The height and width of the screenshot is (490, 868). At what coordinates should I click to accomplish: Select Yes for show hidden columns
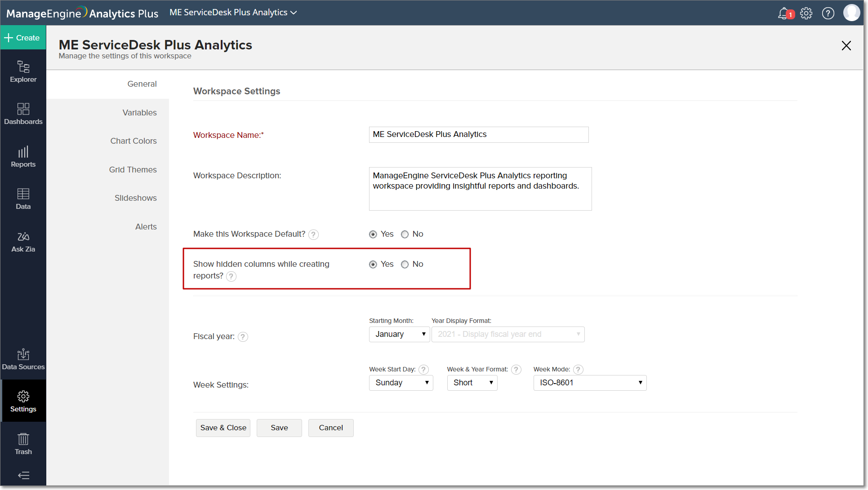pos(373,265)
